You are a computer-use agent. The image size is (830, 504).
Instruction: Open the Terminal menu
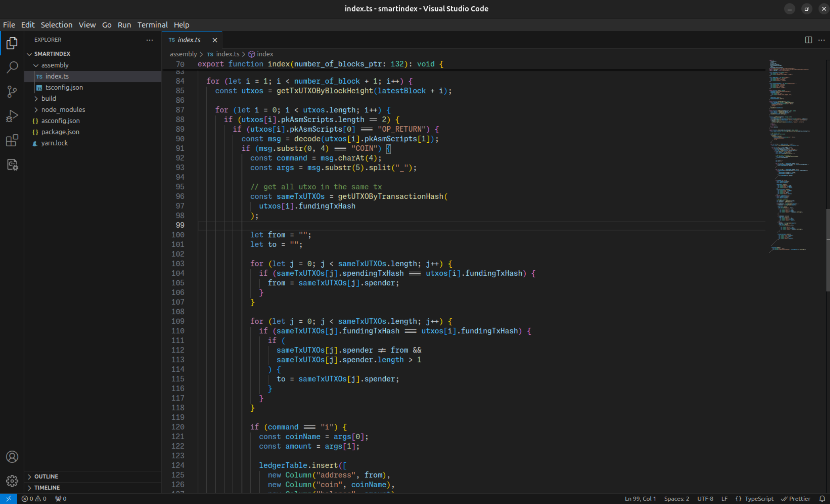tap(152, 25)
